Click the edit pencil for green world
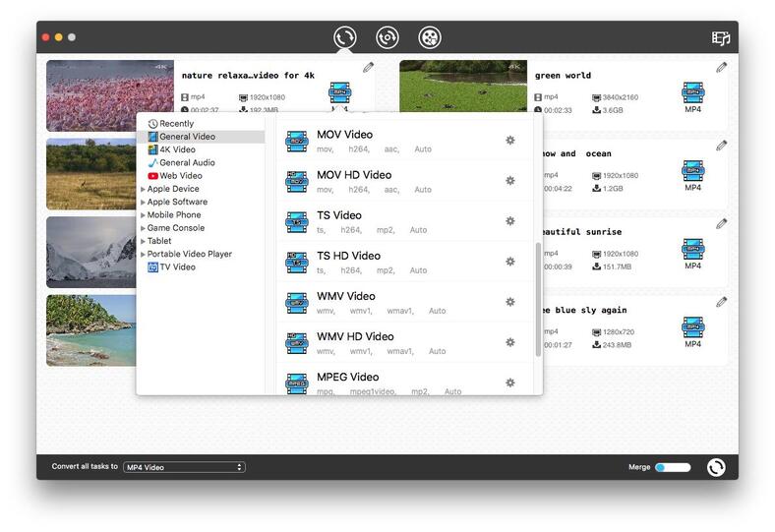 [x=721, y=67]
